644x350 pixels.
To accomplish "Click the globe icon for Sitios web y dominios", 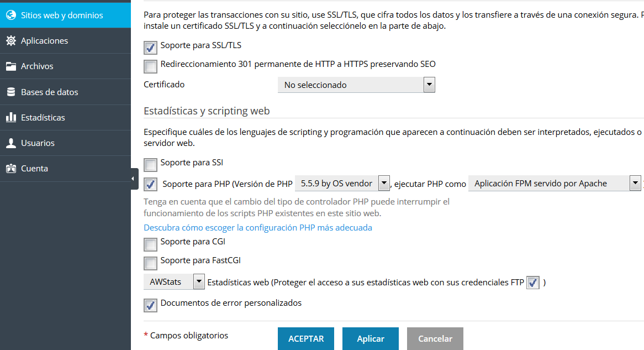I will pyautogui.click(x=10, y=15).
